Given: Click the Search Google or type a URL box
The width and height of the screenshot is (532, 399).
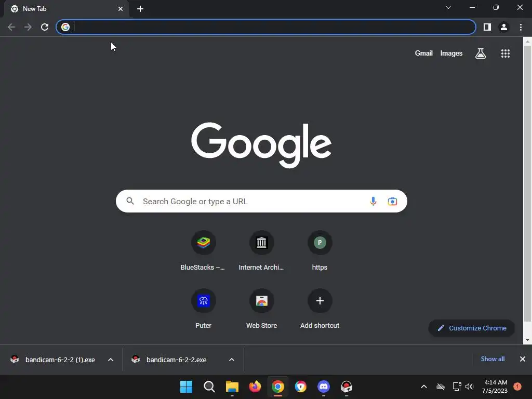Looking at the screenshot, I should pyautogui.click(x=261, y=201).
